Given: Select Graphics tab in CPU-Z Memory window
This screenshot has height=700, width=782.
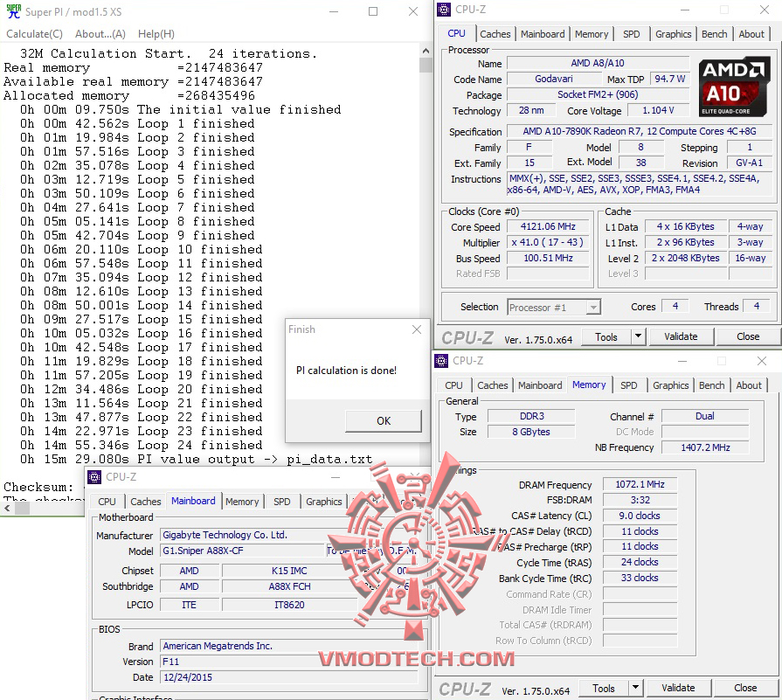Looking at the screenshot, I should click(671, 385).
